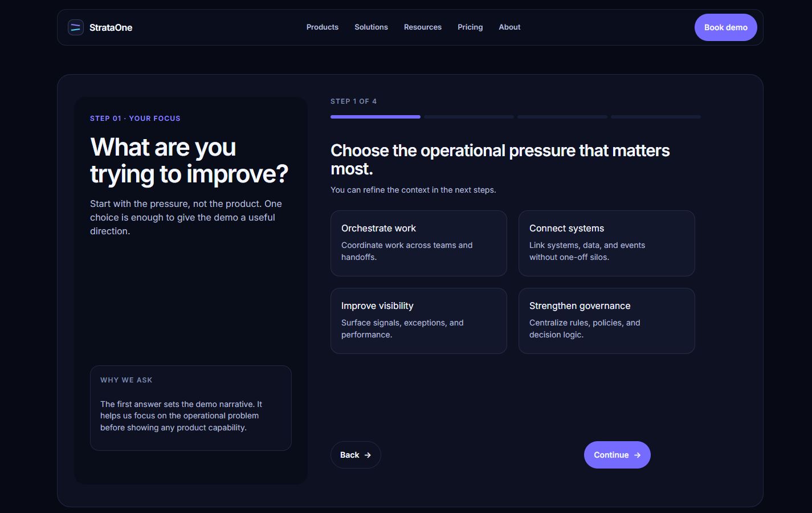Image resolution: width=812 pixels, height=513 pixels.
Task: Click 'You can refine the context' text
Action: point(413,190)
